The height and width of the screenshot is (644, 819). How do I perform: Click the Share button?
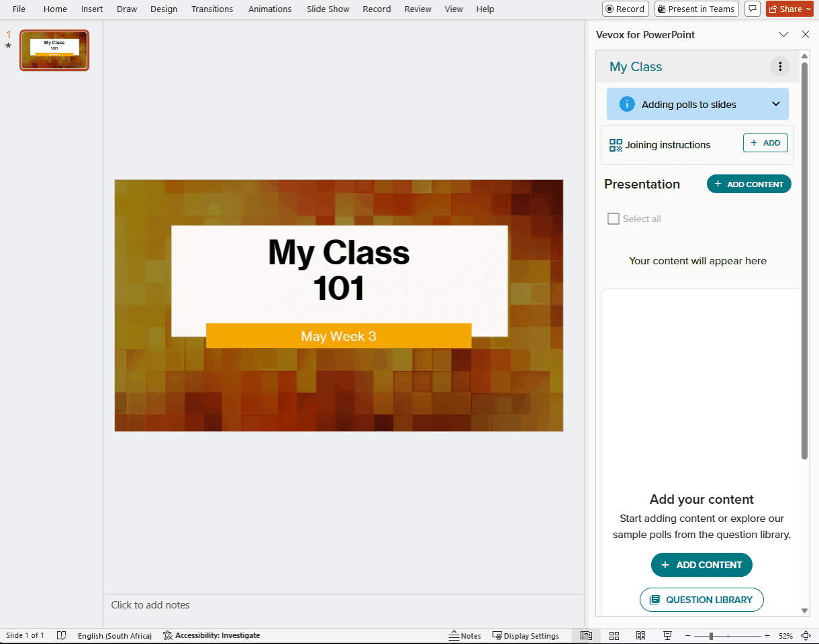[x=785, y=9]
